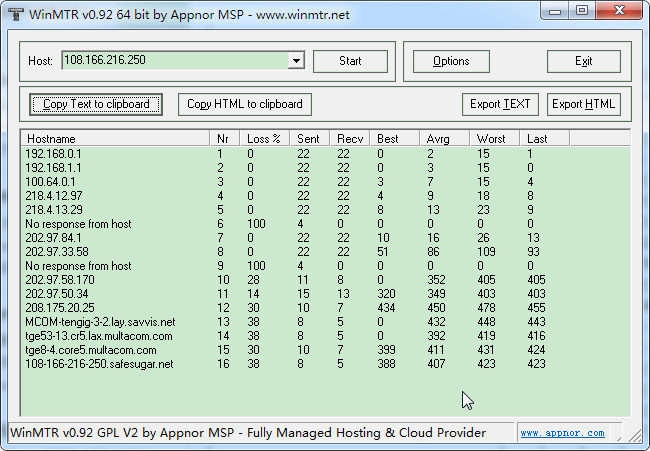The image size is (650, 451).
Task: Click the status bar WinMTR GPL text
Action: click(248, 433)
